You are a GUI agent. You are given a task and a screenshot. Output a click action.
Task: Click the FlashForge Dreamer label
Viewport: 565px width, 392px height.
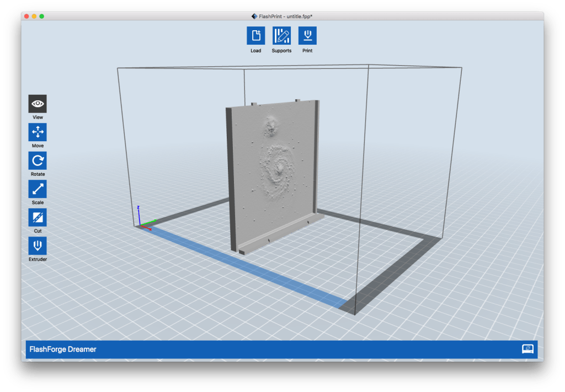[62, 349]
